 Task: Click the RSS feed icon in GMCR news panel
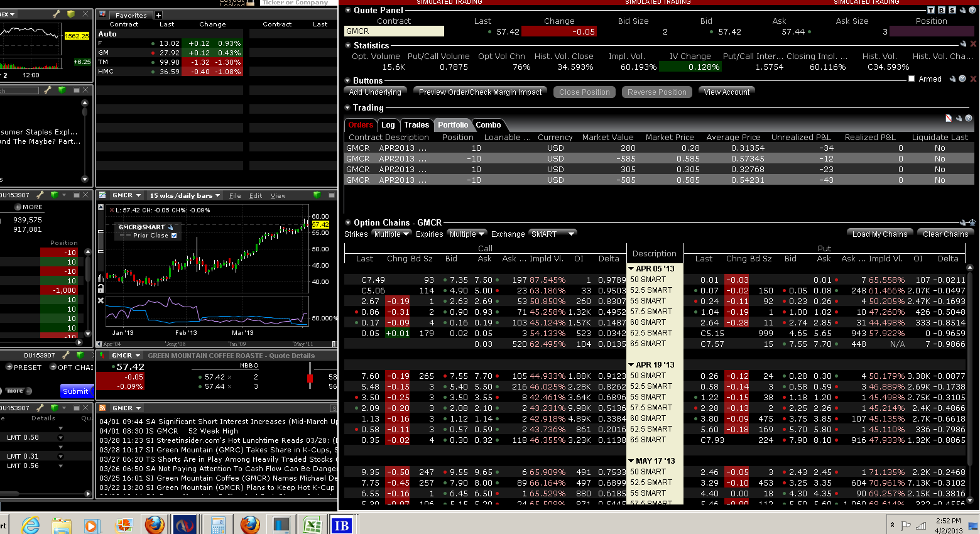pyautogui.click(x=102, y=408)
